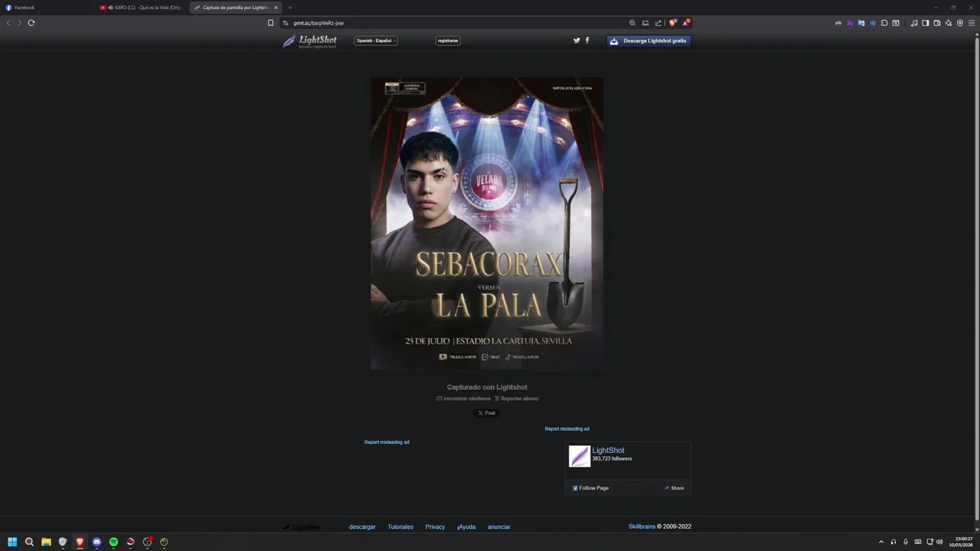
Task: Open the Brave Wallet icon
Action: coord(937,23)
